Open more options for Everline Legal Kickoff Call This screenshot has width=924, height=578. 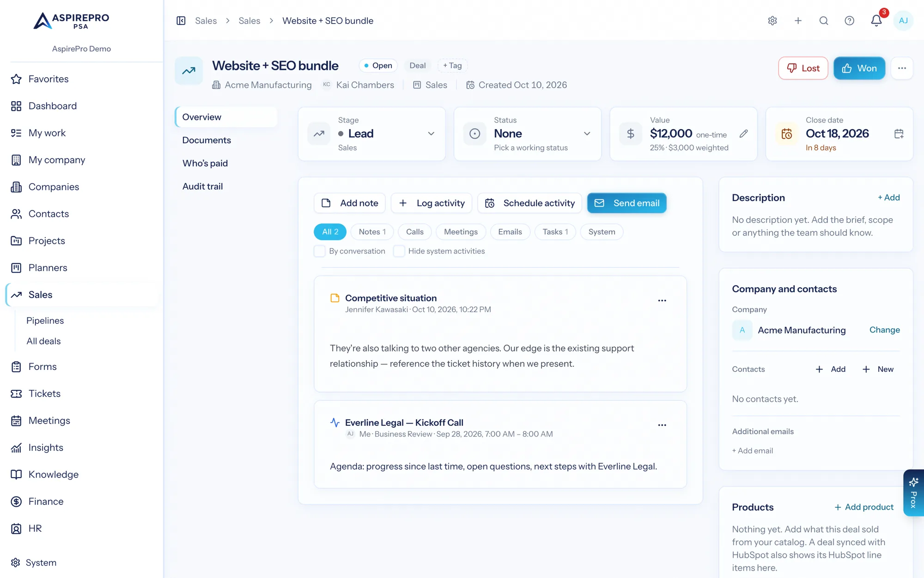coord(662,425)
